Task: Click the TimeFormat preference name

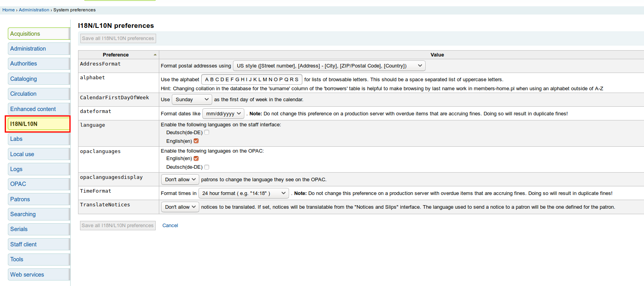Action: pos(96,191)
